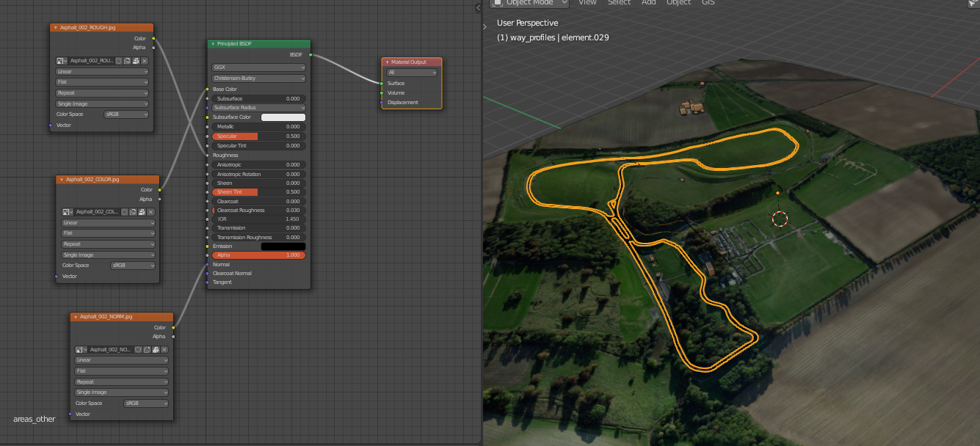Change Color Space on Asphalt_002_NORM node
The width and height of the screenshot is (980, 446).
point(146,403)
